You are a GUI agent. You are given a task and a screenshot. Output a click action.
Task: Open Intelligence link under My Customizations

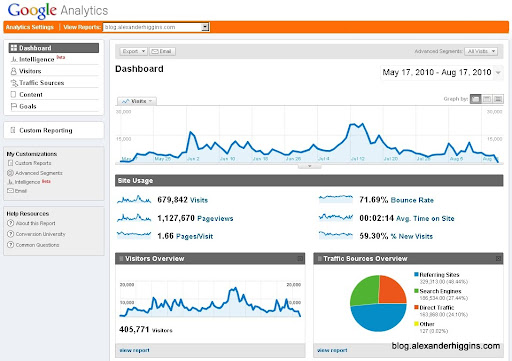click(27, 182)
